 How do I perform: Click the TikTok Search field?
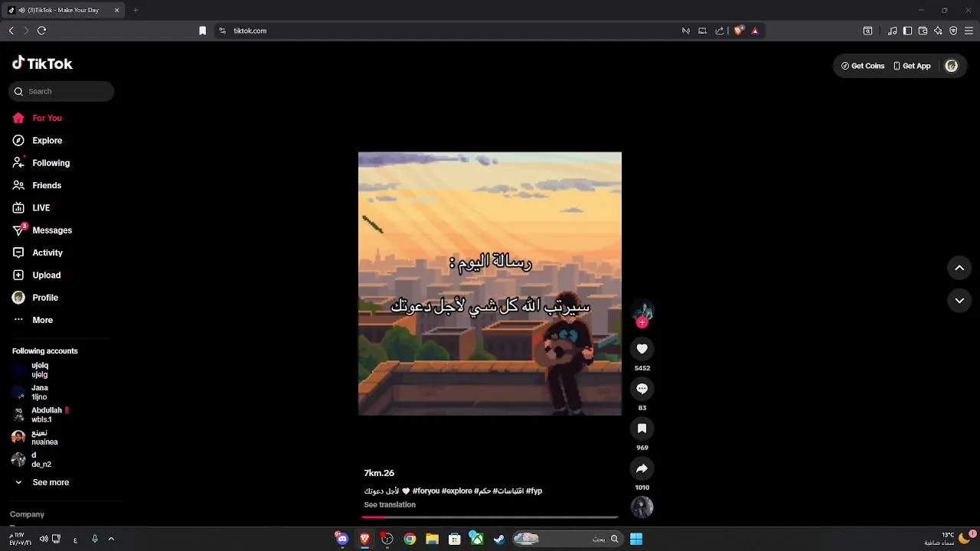(61, 91)
